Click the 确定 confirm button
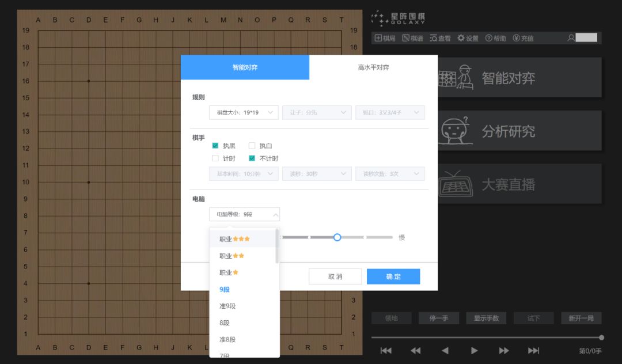The height and width of the screenshot is (364, 622). click(393, 276)
